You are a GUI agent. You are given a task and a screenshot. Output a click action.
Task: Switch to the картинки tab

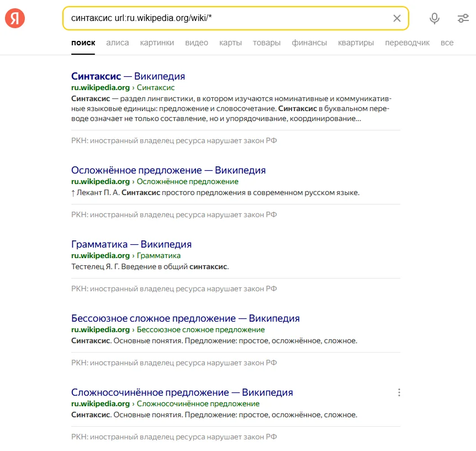[157, 43]
